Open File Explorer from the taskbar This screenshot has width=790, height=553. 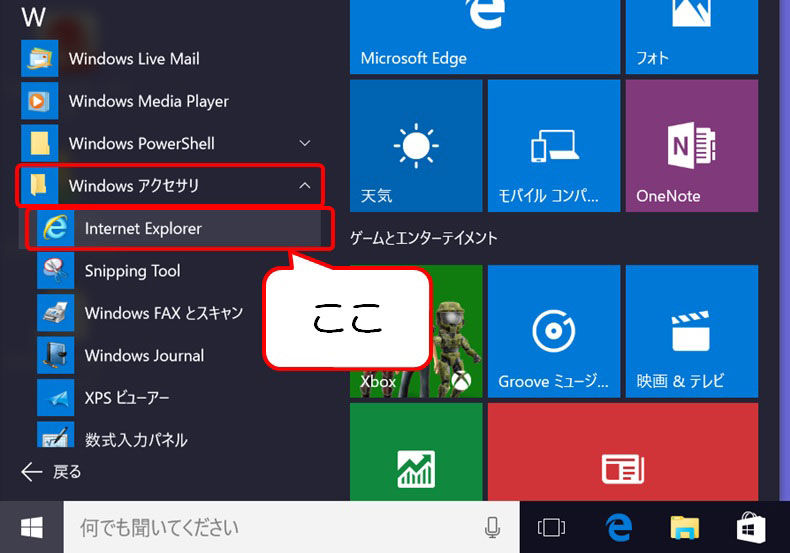(685, 527)
